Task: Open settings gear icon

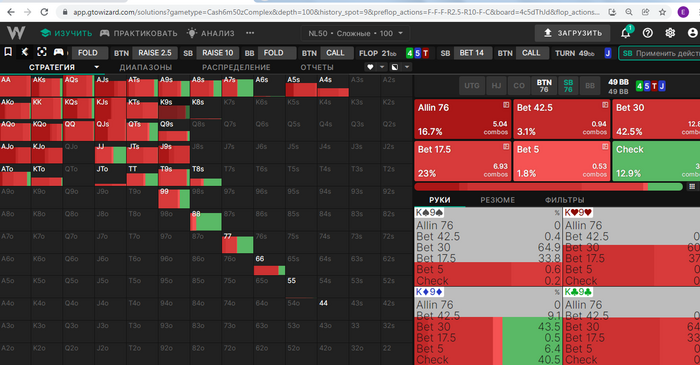Action: (x=670, y=33)
